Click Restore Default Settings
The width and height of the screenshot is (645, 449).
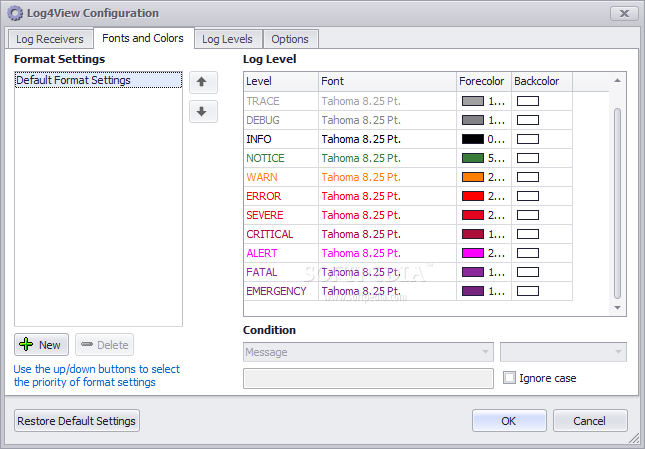[x=77, y=421]
